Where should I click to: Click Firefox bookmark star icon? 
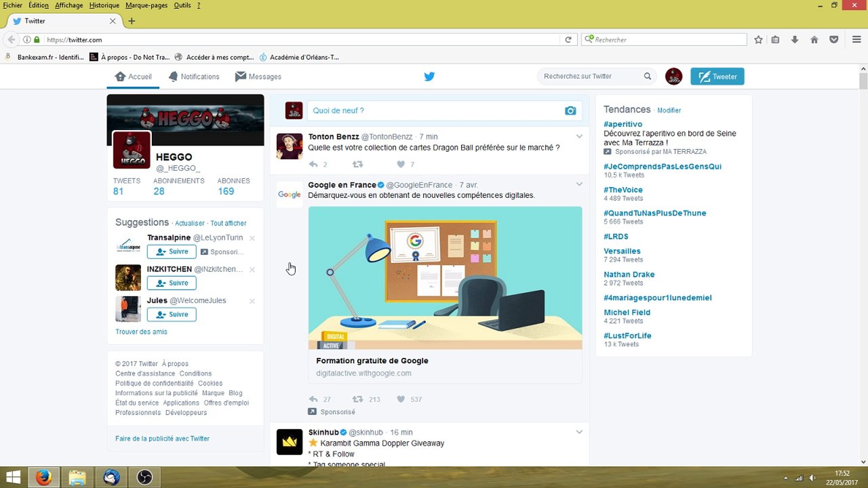(x=759, y=40)
